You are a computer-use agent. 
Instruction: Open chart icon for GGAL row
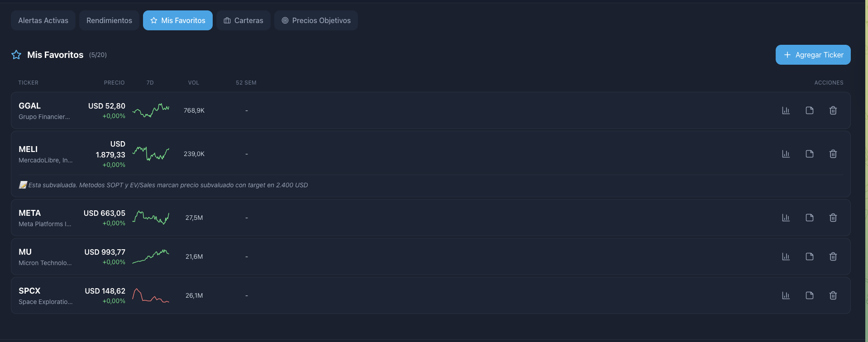pyautogui.click(x=786, y=110)
